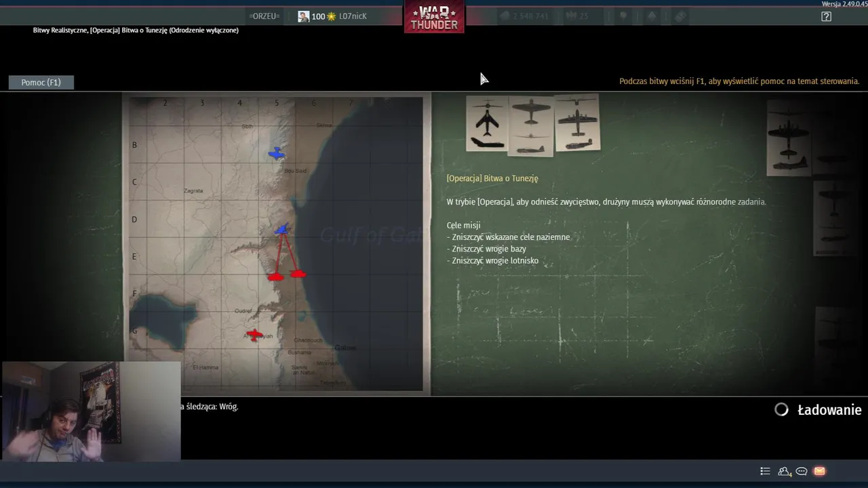Click the dimmed golden eagles currency icon
The image size is (868, 488).
coord(570,16)
